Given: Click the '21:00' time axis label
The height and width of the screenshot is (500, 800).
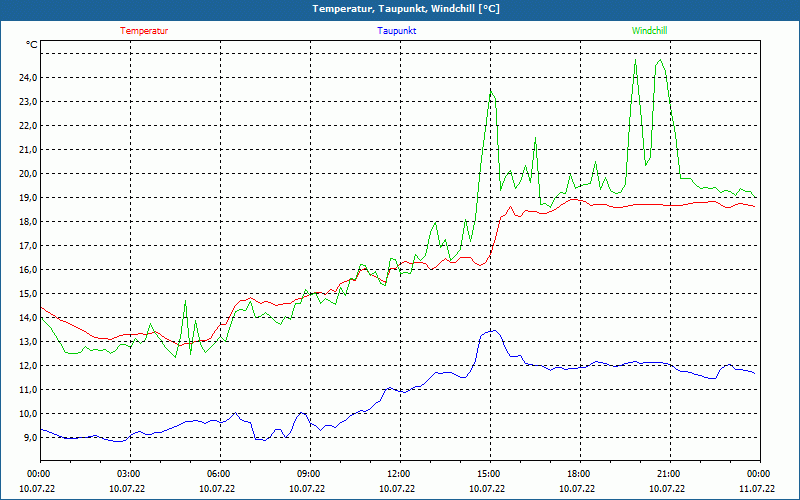Looking at the screenshot, I should (670, 474).
